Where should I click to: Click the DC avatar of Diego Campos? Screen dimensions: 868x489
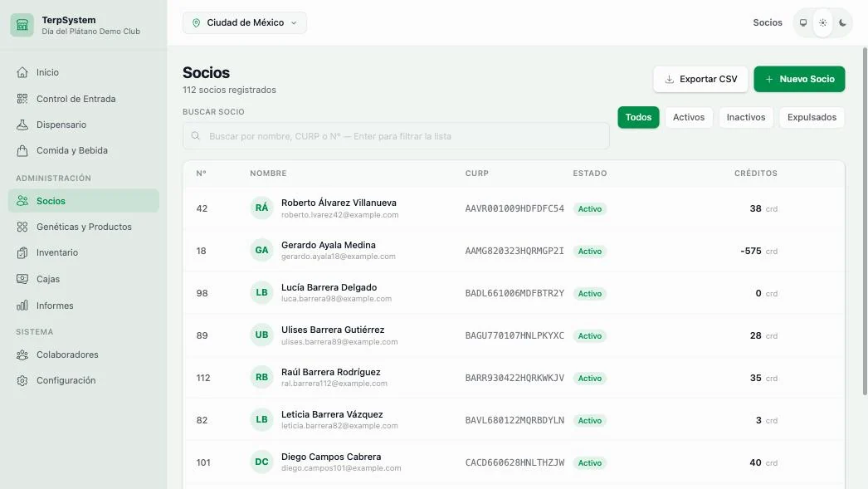tap(262, 462)
